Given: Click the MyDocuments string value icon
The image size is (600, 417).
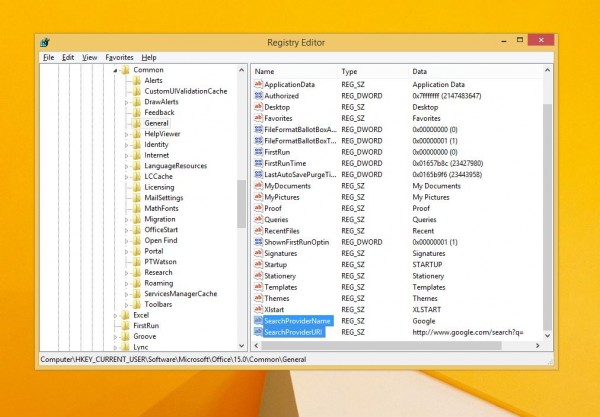Looking at the screenshot, I should (258, 186).
